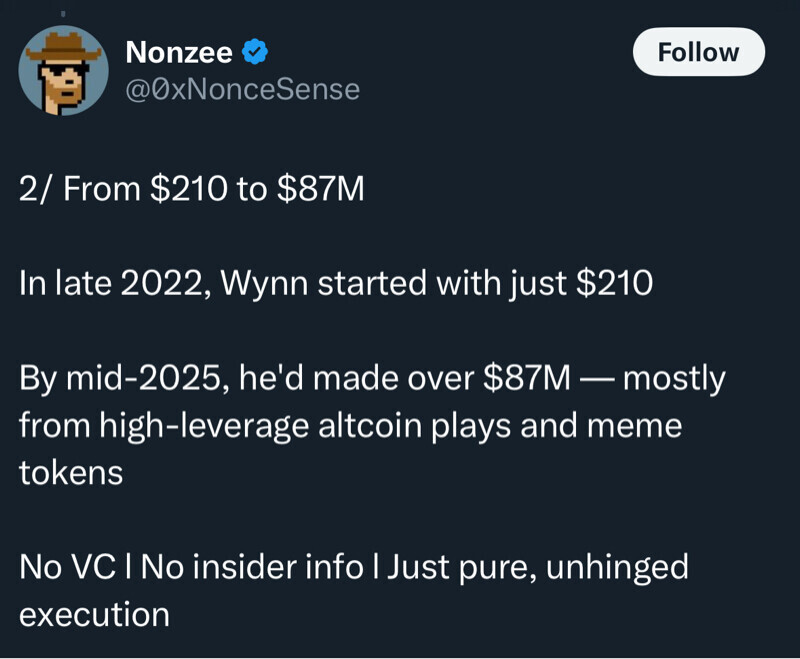Image resolution: width=800 pixels, height=659 pixels.
Task: Open the Nonzee pixel-art profile avatar
Action: (63, 70)
